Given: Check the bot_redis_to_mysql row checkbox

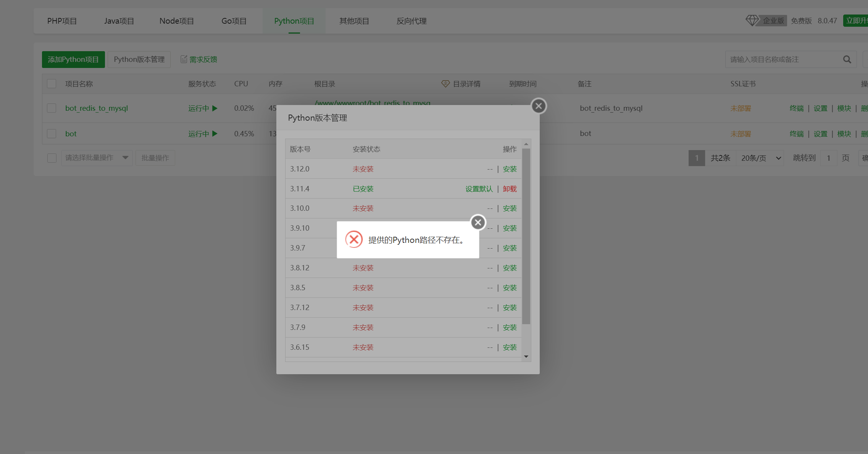Looking at the screenshot, I should point(52,108).
